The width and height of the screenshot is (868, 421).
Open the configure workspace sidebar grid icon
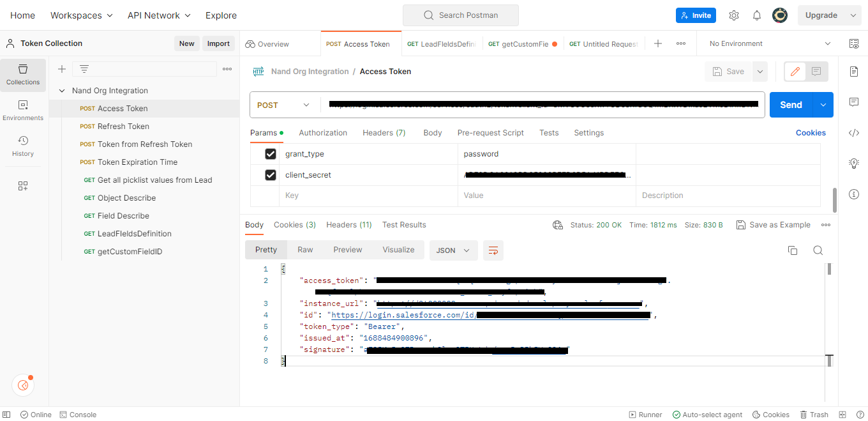point(23,186)
